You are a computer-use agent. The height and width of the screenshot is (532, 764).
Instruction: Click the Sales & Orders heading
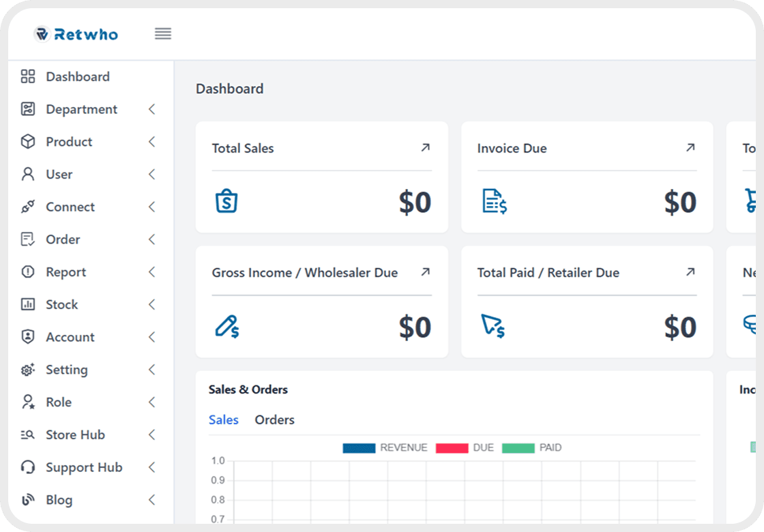(248, 389)
